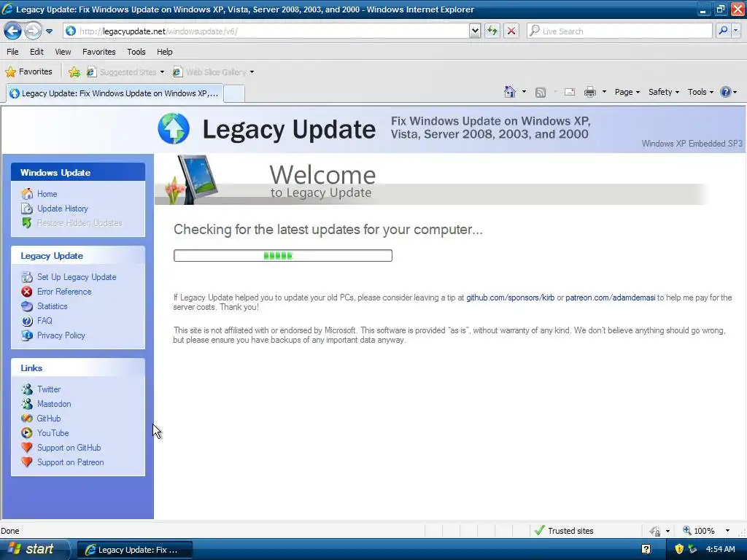Click the Live Search input box
Viewport: 747px width, 560px height.
pyautogui.click(x=620, y=31)
